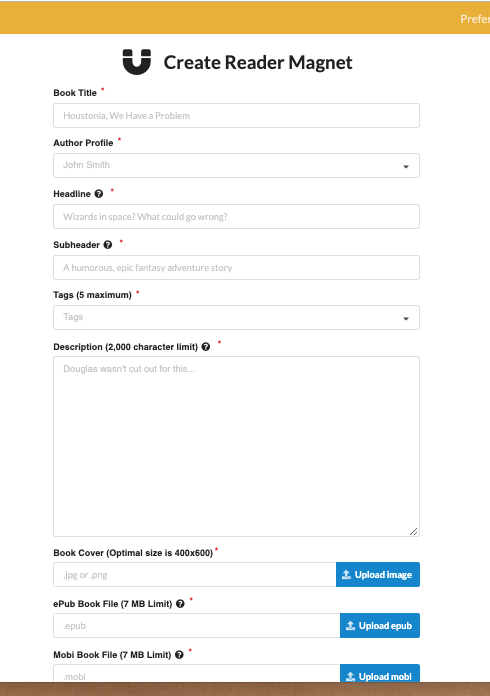Click the Upload mobi button
Screen dimensions: 490x696
tap(380, 673)
